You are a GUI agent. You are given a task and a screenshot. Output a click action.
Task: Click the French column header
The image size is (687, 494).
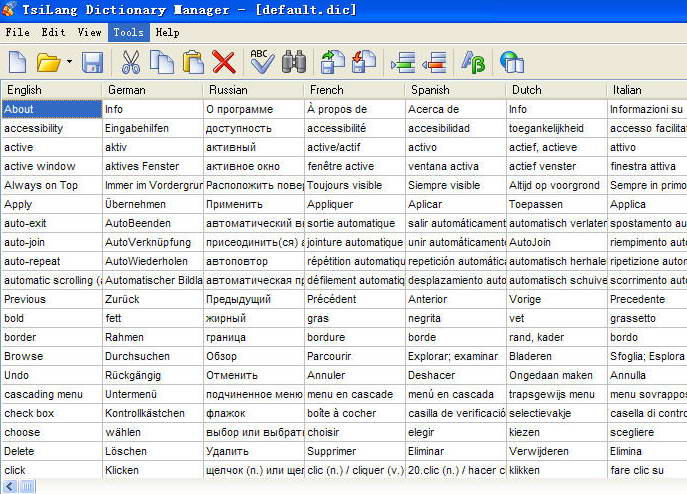[354, 90]
